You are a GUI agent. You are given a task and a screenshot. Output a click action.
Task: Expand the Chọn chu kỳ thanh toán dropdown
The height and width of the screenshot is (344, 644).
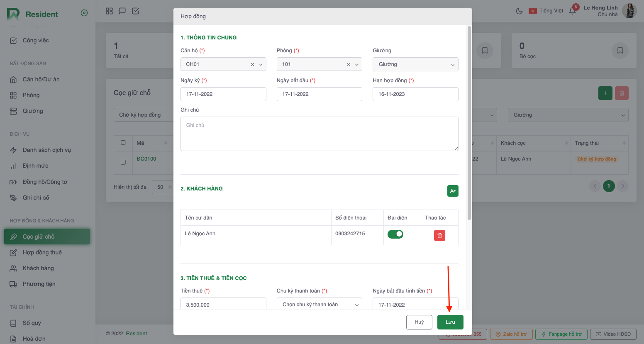pos(319,305)
